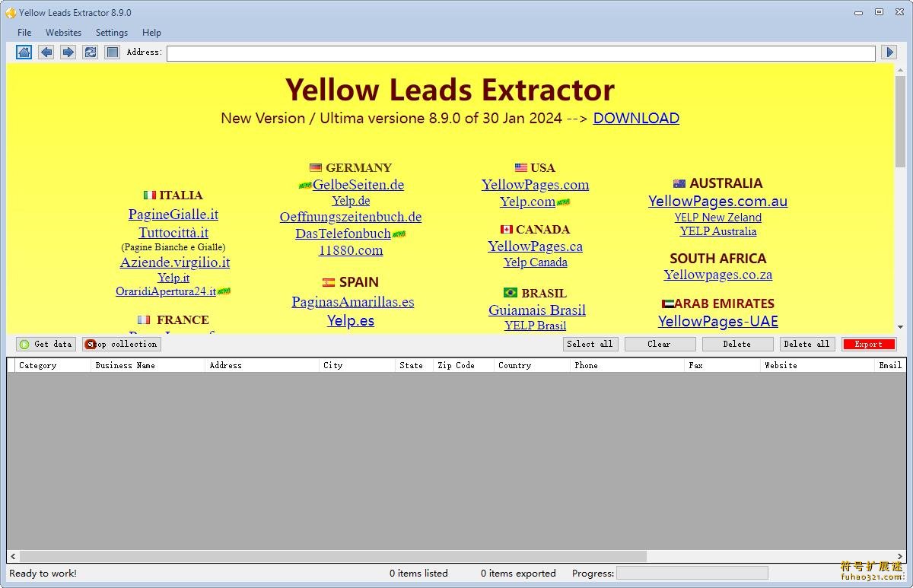Click the Stop collection button

pos(122,344)
